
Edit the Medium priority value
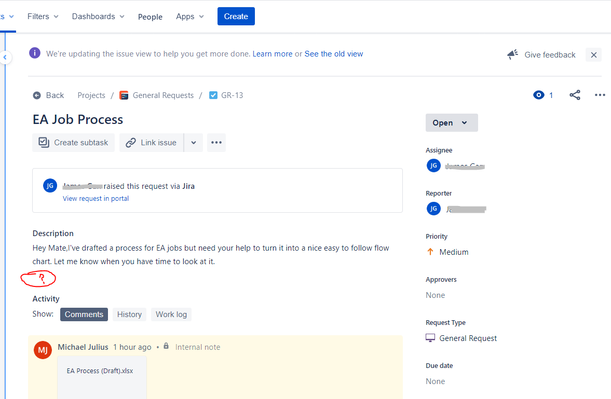[x=454, y=252]
